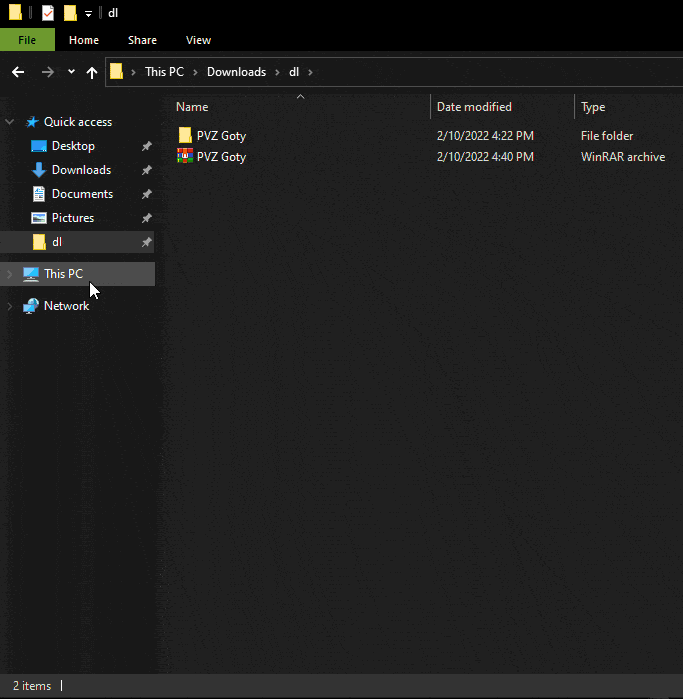Click the Pictures icon in the sidebar

click(39, 218)
